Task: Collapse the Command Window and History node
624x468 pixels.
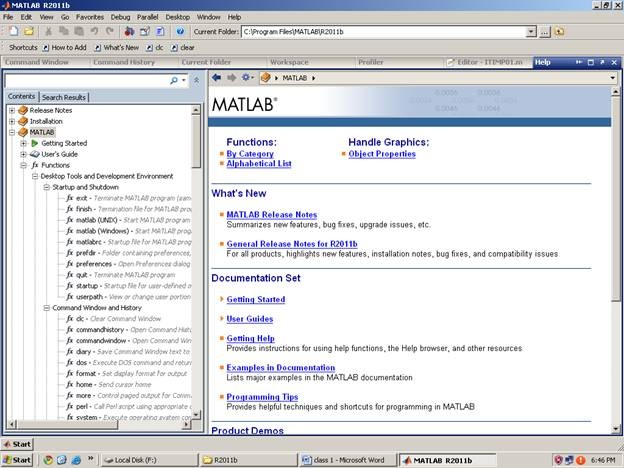Action: [x=47, y=308]
